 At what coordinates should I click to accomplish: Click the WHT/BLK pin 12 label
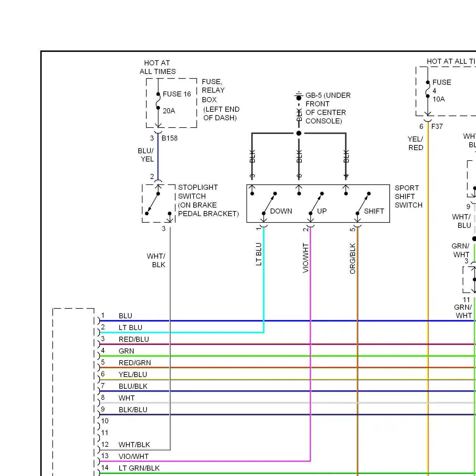pyautogui.click(x=134, y=445)
